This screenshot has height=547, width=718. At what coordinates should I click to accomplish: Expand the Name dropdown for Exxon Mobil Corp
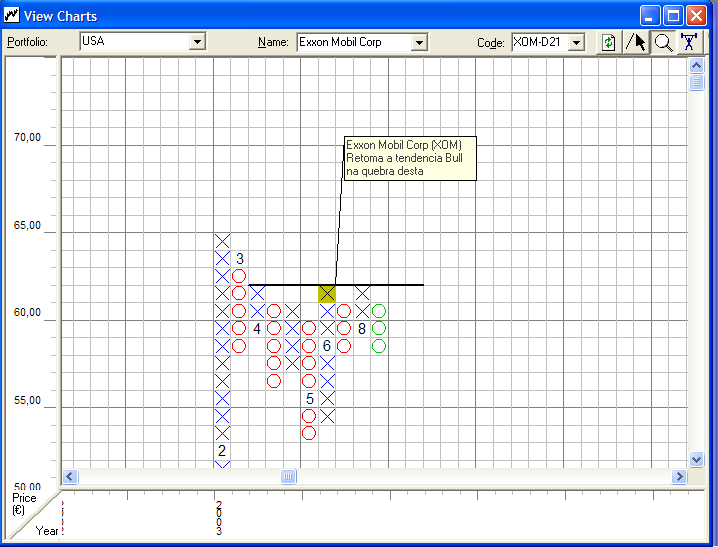tap(419, 42)
